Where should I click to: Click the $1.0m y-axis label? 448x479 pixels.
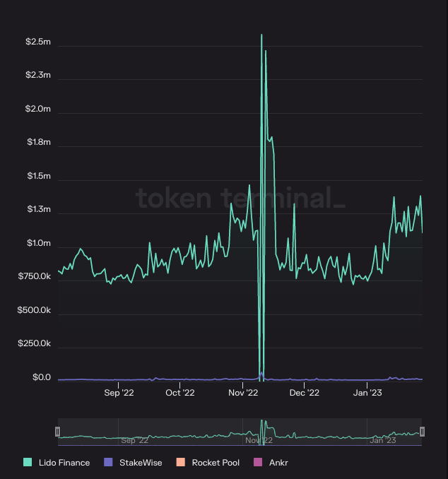38,243
